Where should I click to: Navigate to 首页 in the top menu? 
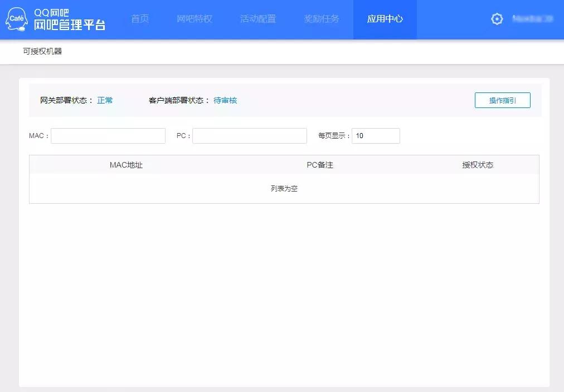(140, 18)
